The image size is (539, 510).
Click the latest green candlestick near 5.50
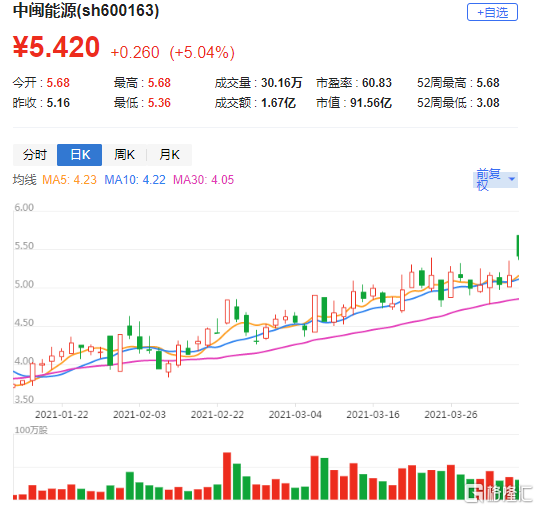[518, 247]
